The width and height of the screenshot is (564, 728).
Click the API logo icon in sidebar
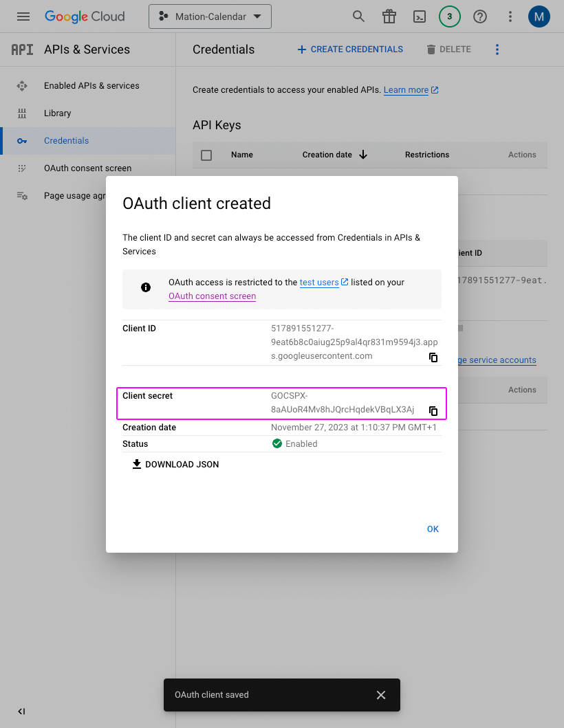[22, 49]
